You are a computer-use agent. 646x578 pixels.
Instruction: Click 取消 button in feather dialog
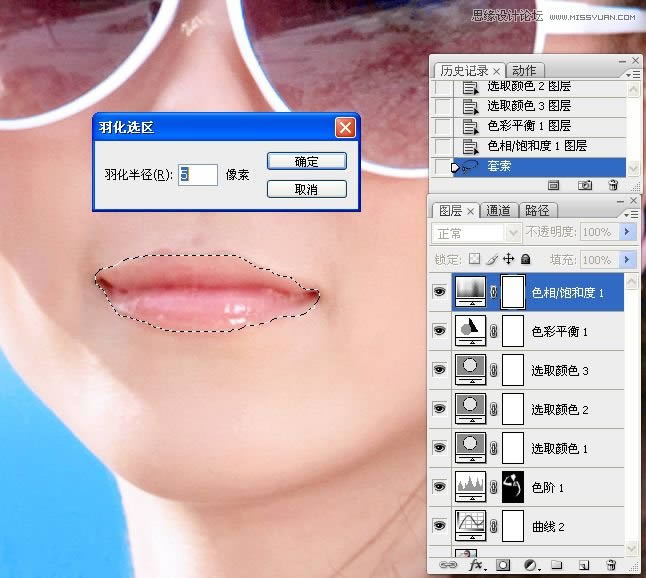click(x=307, y=189)
